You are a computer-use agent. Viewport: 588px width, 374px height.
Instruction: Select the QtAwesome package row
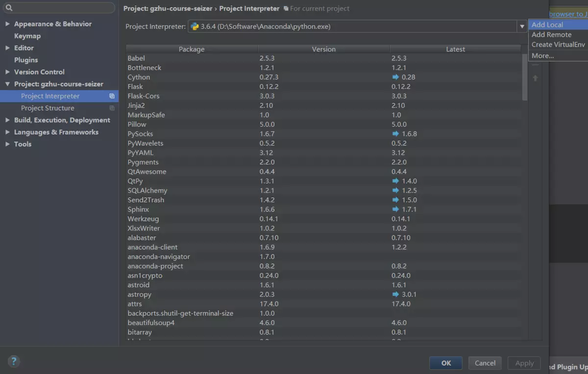click(324, 172)
